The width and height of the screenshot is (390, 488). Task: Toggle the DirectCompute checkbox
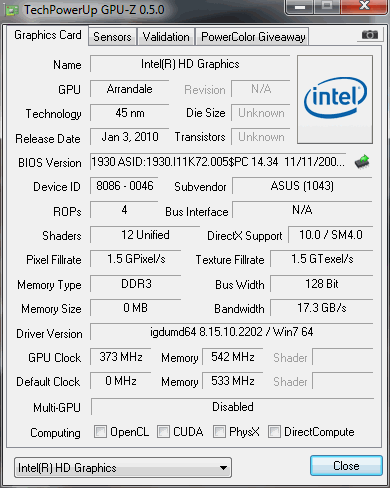click(274, 431)
